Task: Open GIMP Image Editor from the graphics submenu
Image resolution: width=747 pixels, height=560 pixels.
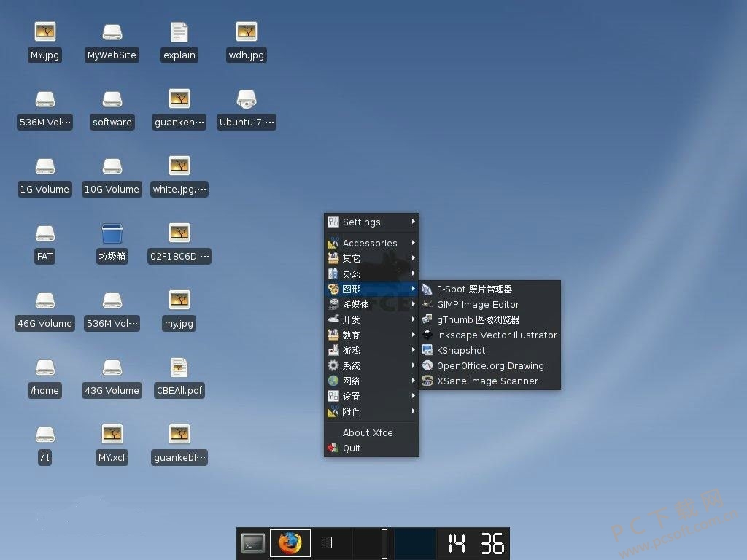Action: 478,304
